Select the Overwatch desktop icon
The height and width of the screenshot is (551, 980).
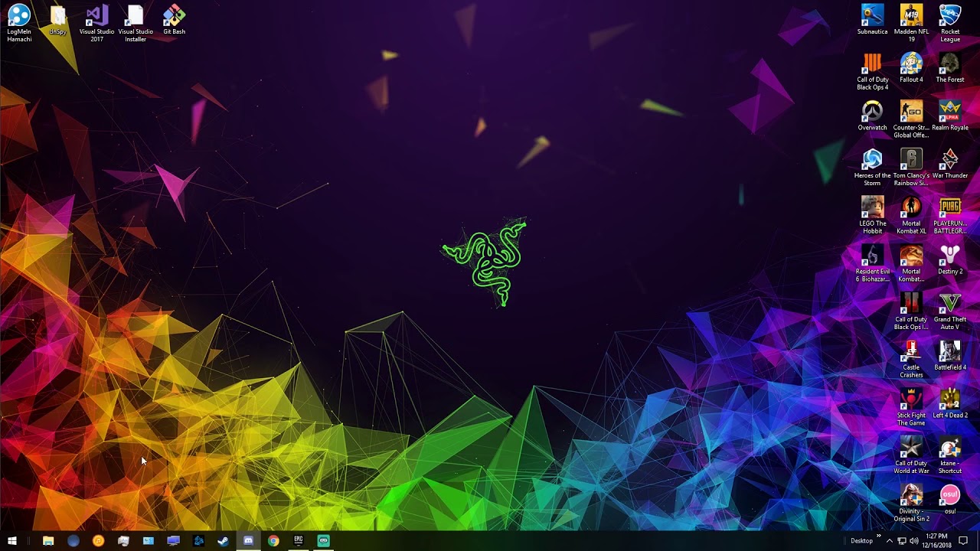click(x=872, y=116)
